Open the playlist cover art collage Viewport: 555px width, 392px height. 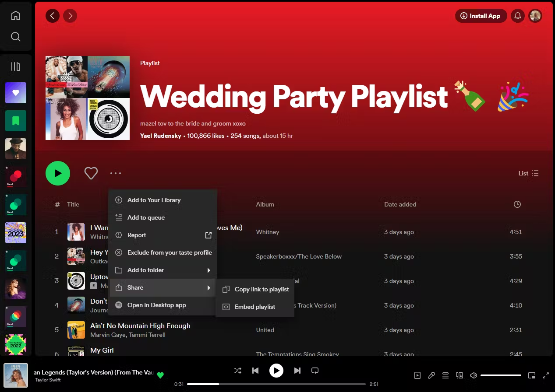click(88, 98)
